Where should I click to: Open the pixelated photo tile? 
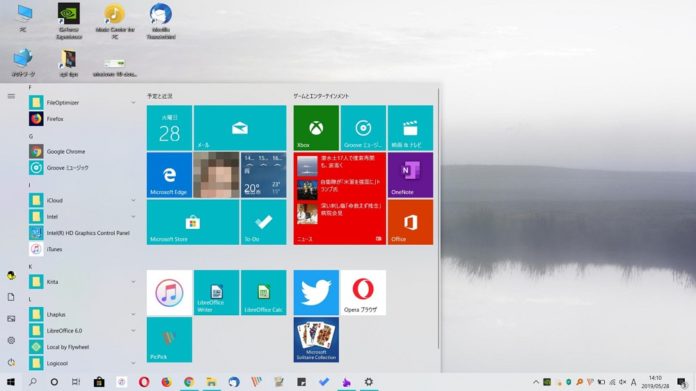pyautogui.click(x=216, y=175)
